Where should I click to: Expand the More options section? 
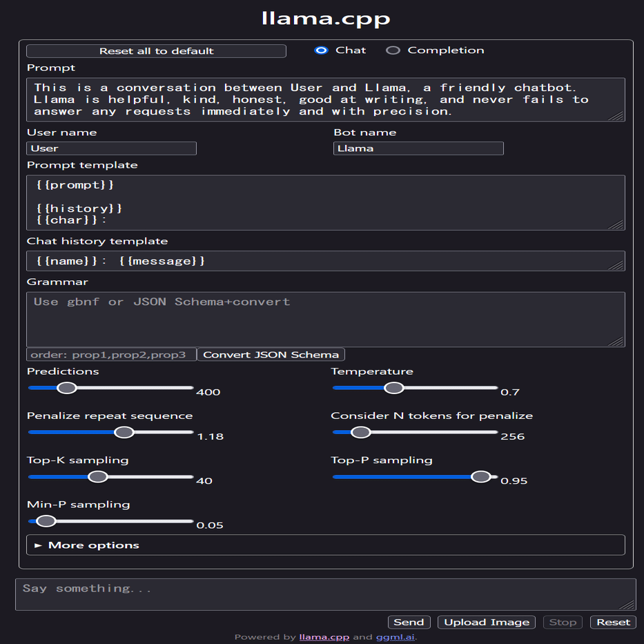click(x=326, y=545)
